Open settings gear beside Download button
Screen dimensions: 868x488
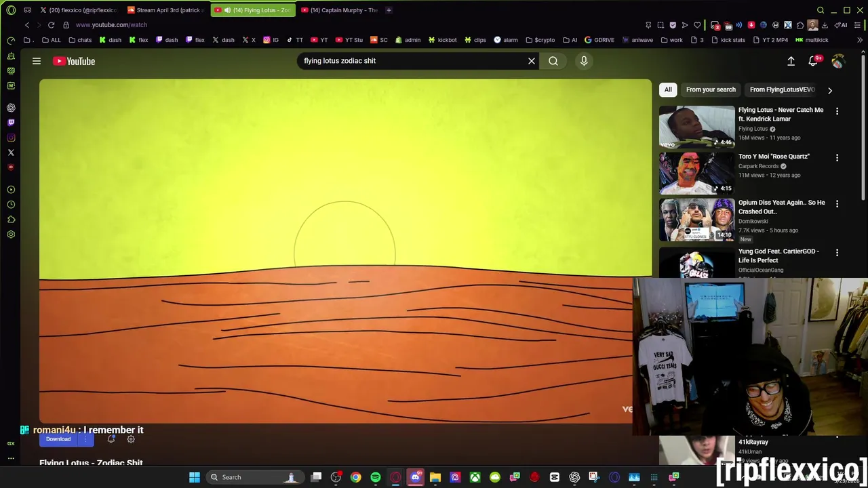click(x=131, y=439)
